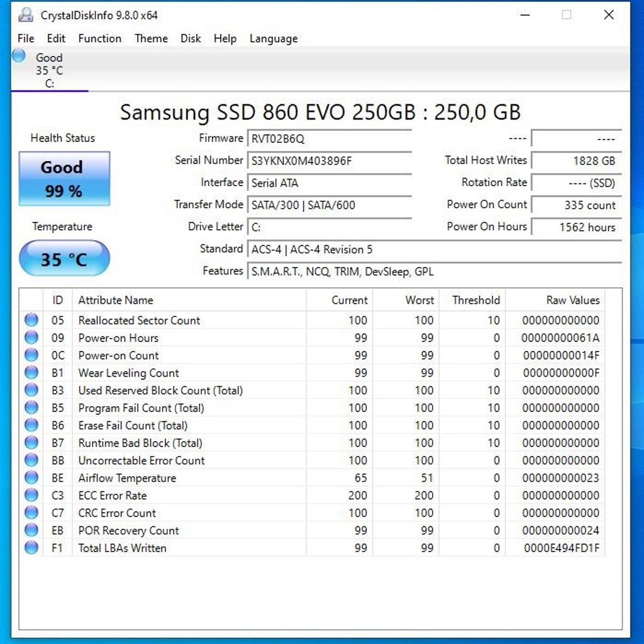Click current value 200 for ECC Error Rate
The width and height of the screenshot is (644, 644).
pyautogui.click(x=357, y=496)
